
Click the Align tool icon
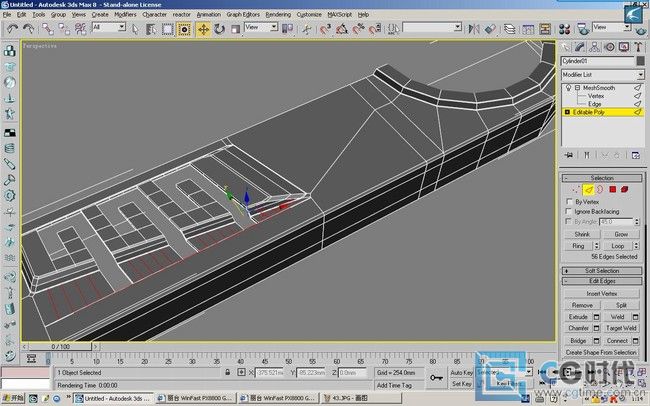pyautogui.click(x=490, y=29)
